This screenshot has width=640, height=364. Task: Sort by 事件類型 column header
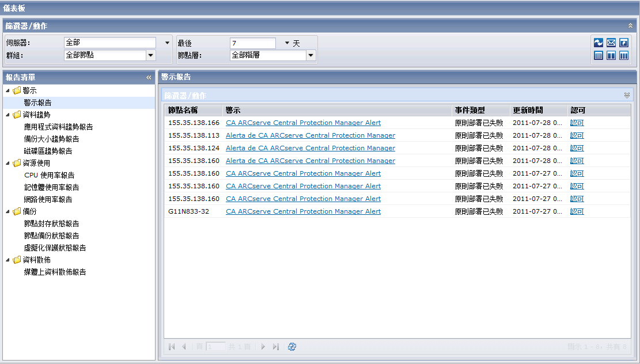(481, 110)
